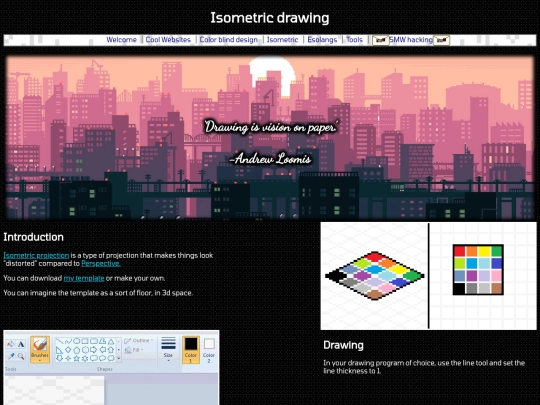Select the Hexagon shape
This screenshot has height=405, width=540.
85,350
